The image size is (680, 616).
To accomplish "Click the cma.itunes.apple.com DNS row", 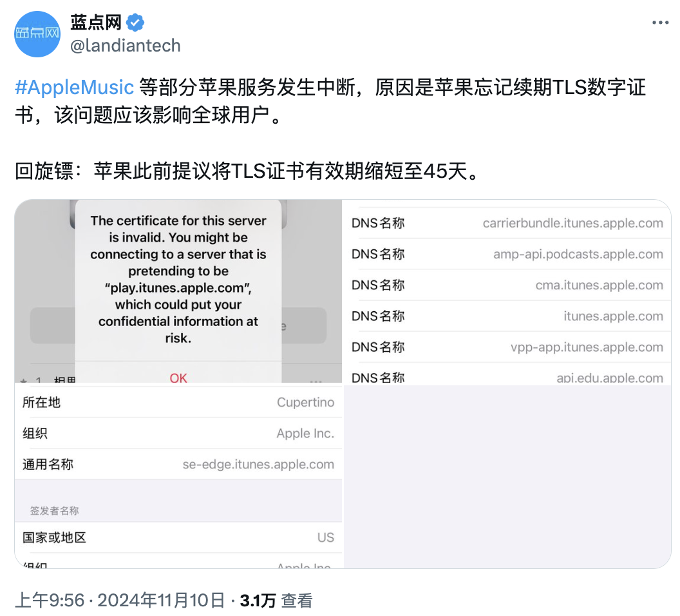I will [x=507, y=285].
